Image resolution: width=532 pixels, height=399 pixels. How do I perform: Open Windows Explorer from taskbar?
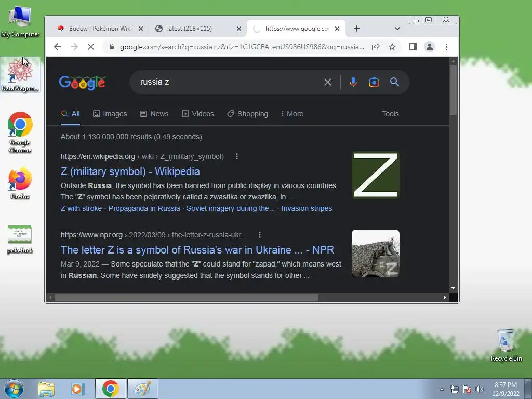(46, 389)
